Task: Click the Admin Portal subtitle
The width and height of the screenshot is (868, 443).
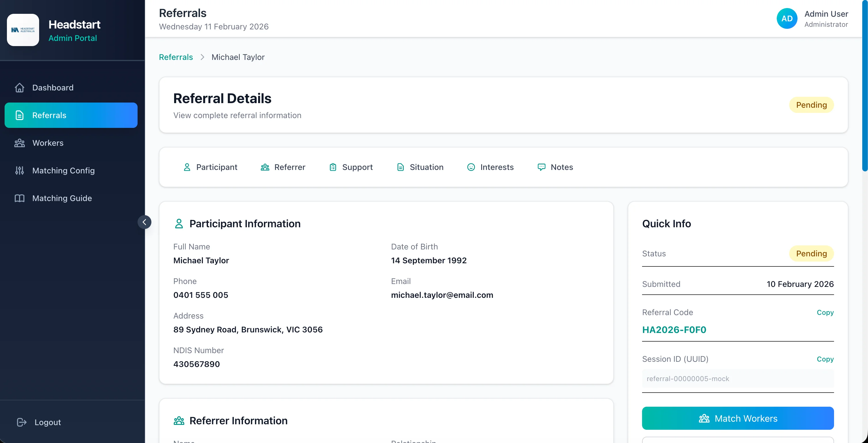Action: point(73,38)
